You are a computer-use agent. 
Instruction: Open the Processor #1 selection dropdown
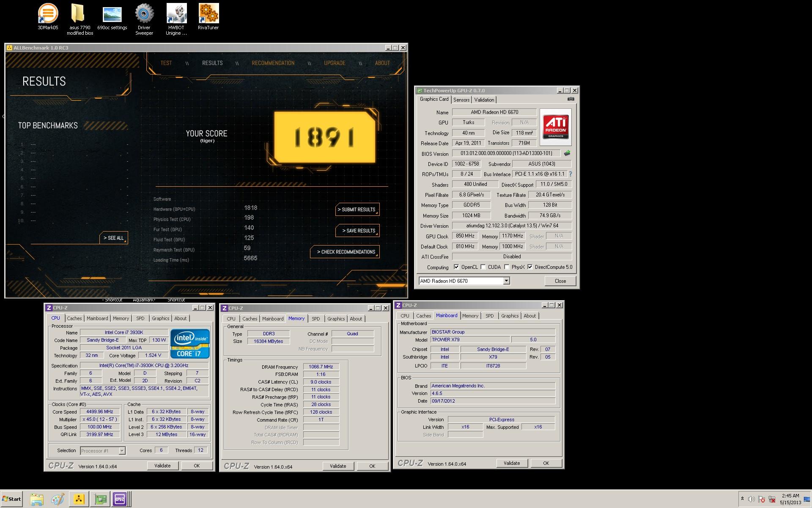122,451
